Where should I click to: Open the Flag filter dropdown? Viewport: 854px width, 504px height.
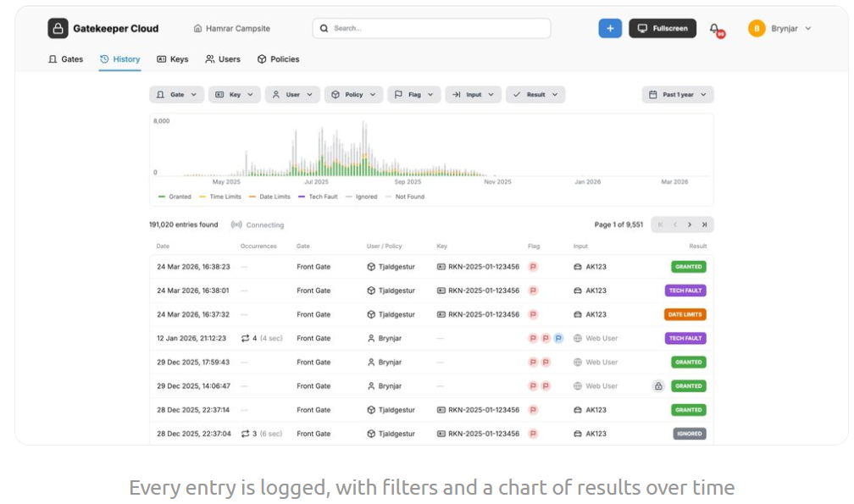point(414,95)
